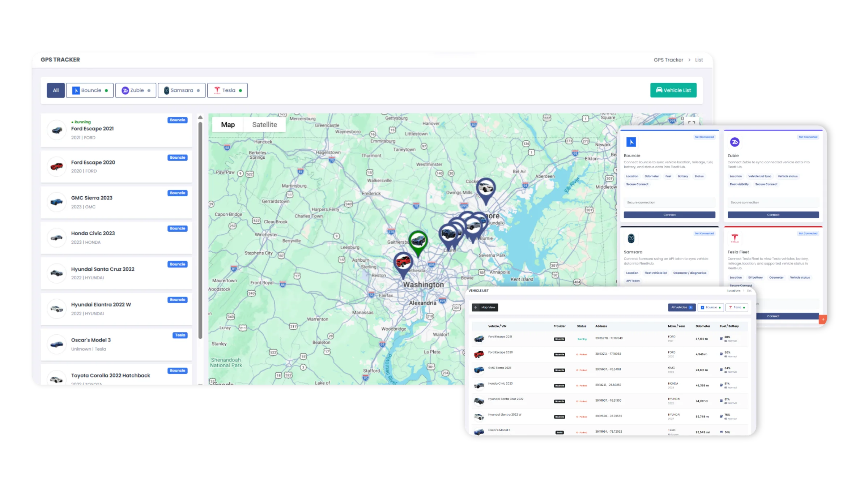868x488 pixels.
Task: Filter GPS tracker by Zubie
Action: tap(136, 90)
